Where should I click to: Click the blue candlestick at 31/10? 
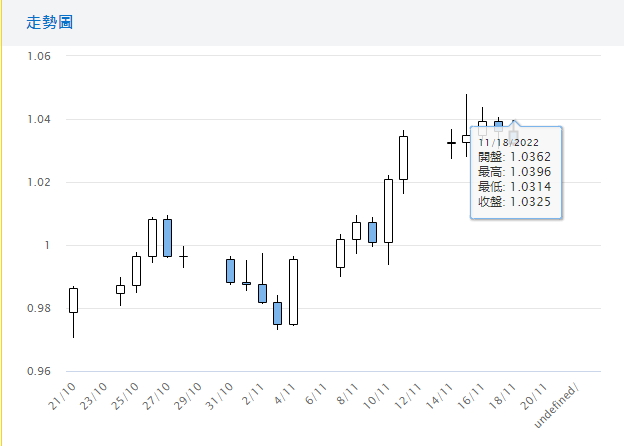coord(230,271)
